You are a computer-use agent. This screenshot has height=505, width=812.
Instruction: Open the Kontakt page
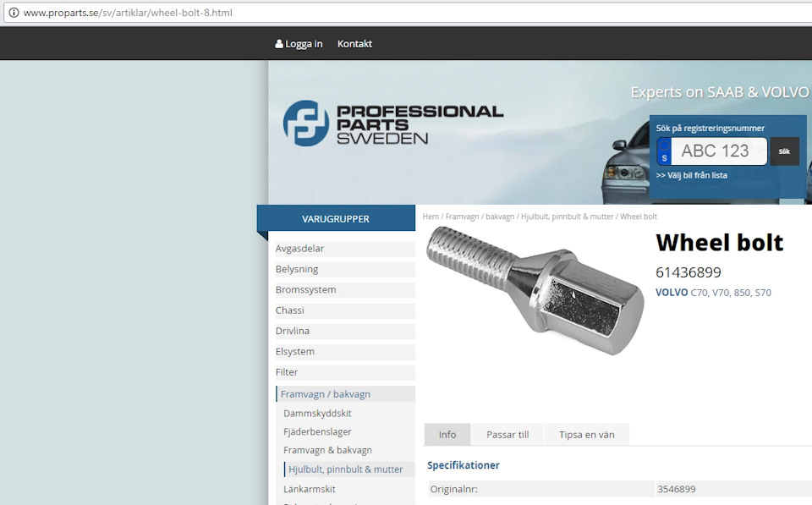354,44
